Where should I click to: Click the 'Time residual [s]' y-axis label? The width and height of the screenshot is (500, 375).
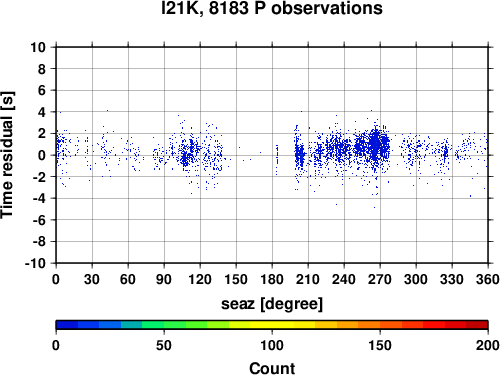click(x=7, y=155)
